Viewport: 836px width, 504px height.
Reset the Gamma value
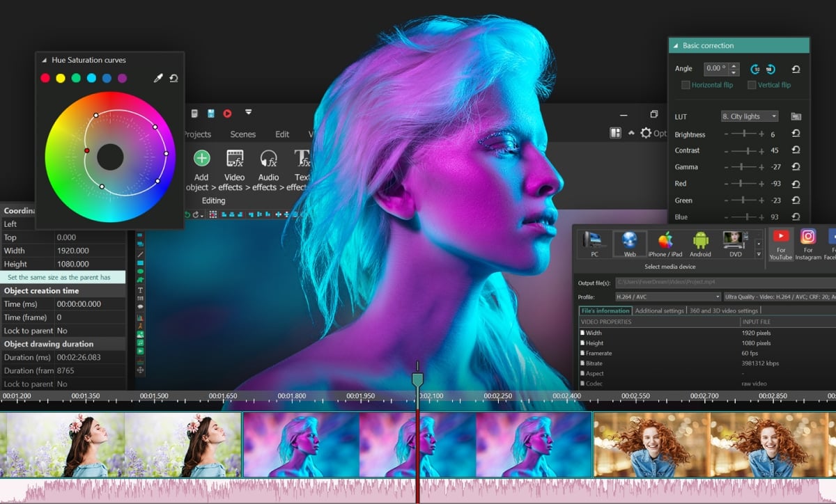[796, 167]
